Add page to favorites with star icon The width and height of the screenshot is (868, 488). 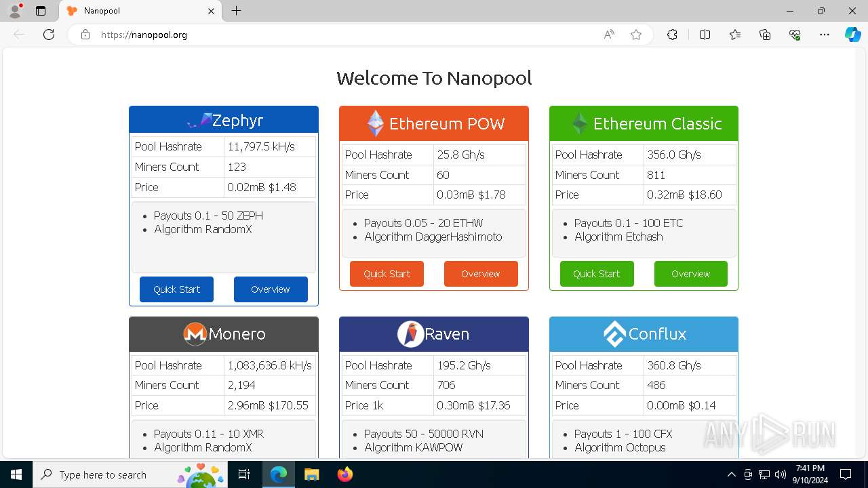pos(636,35)
